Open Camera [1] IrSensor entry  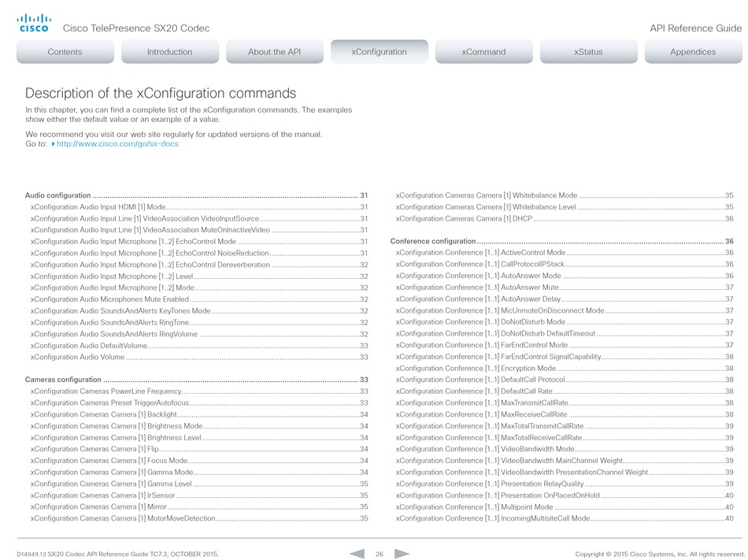pyautogui.click(x=199, y=495)
